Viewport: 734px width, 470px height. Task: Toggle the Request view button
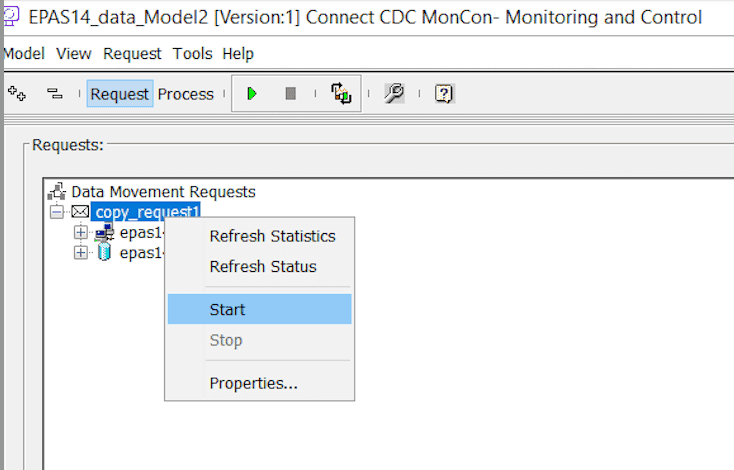coord(120,94)
